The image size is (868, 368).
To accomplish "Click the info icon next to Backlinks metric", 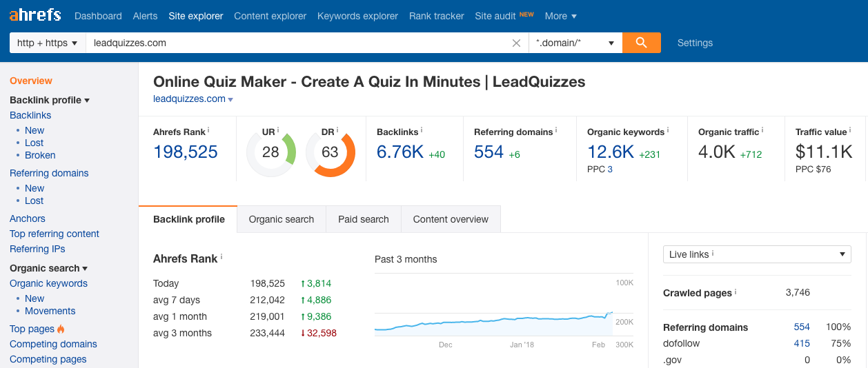I will (422, 130).
